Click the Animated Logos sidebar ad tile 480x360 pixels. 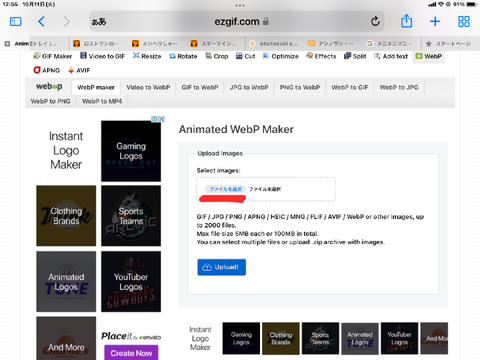tap(66, 282)
